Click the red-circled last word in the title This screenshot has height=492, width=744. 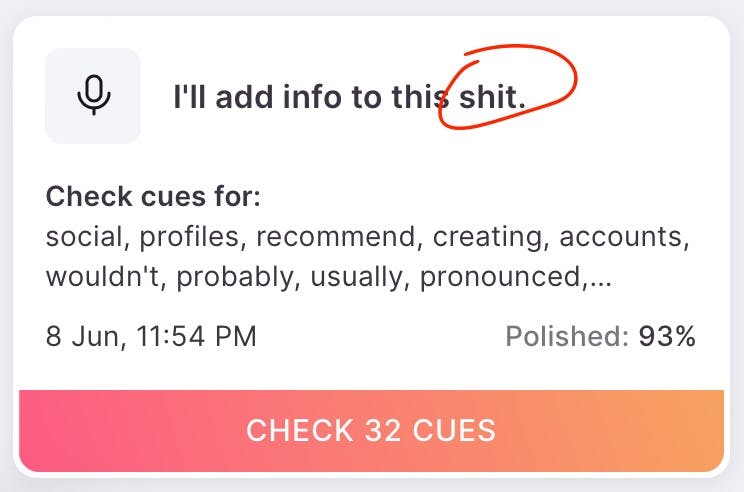491,96
